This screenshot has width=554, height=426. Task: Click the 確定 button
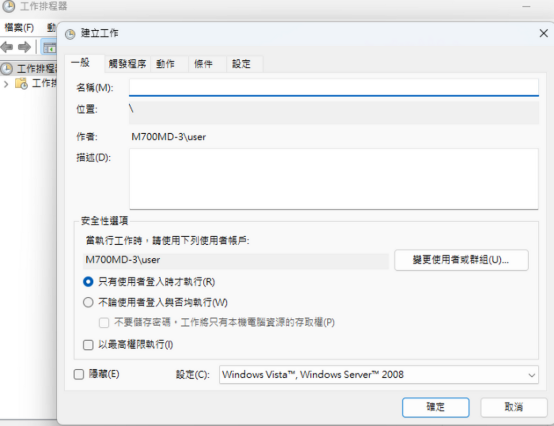[x=436, y=407]
